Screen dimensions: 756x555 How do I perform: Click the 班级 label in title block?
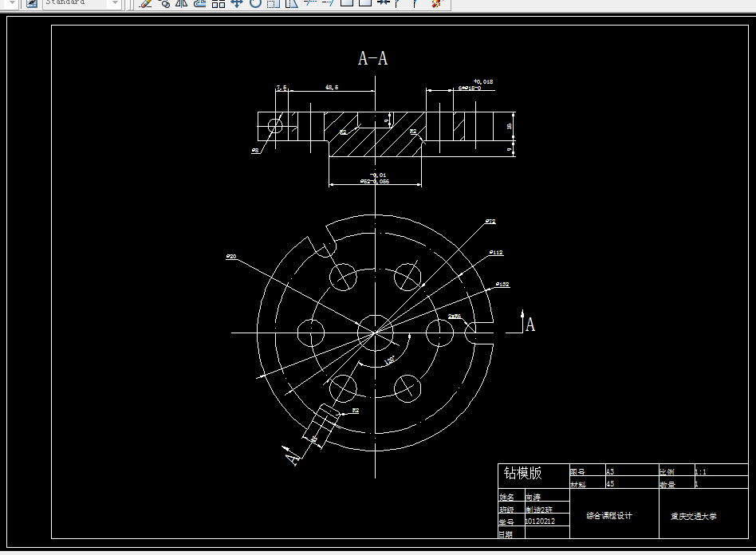(x=506, y=510)
